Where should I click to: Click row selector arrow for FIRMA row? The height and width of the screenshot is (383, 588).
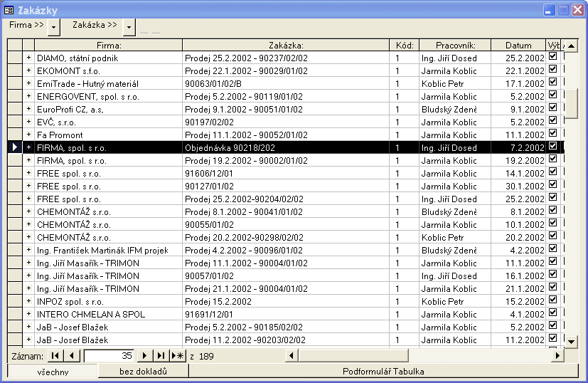pyautogui.click(x=15, y=147)
